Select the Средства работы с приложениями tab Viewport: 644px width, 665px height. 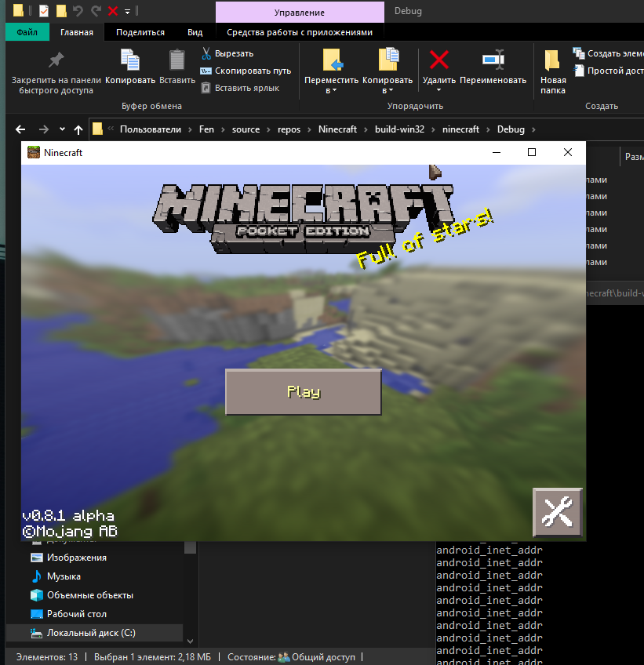(300, 32)
